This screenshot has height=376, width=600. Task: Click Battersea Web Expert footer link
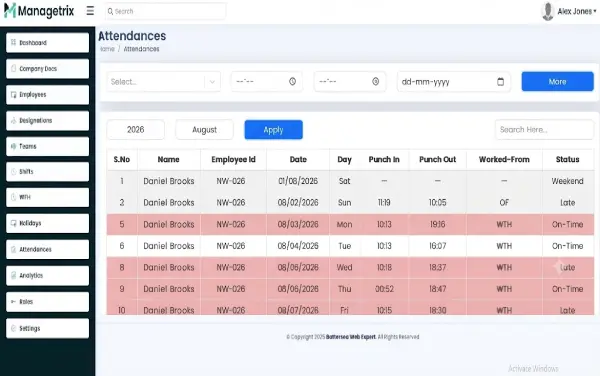pos(351,337)
